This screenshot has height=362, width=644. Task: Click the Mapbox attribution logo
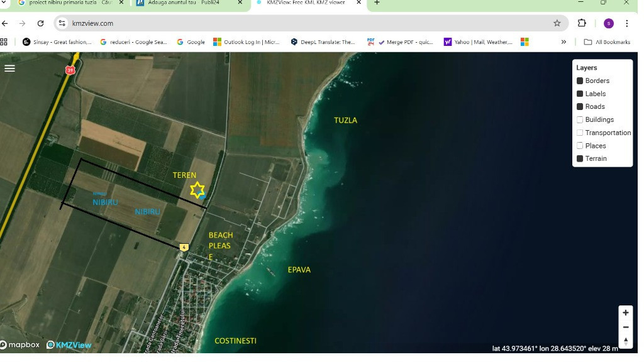coord(19,344)
